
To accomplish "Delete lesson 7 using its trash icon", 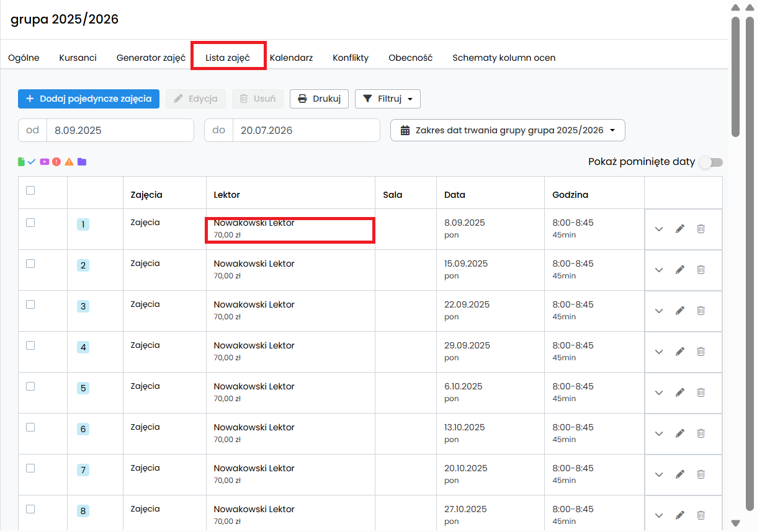I will coord(701,474).
